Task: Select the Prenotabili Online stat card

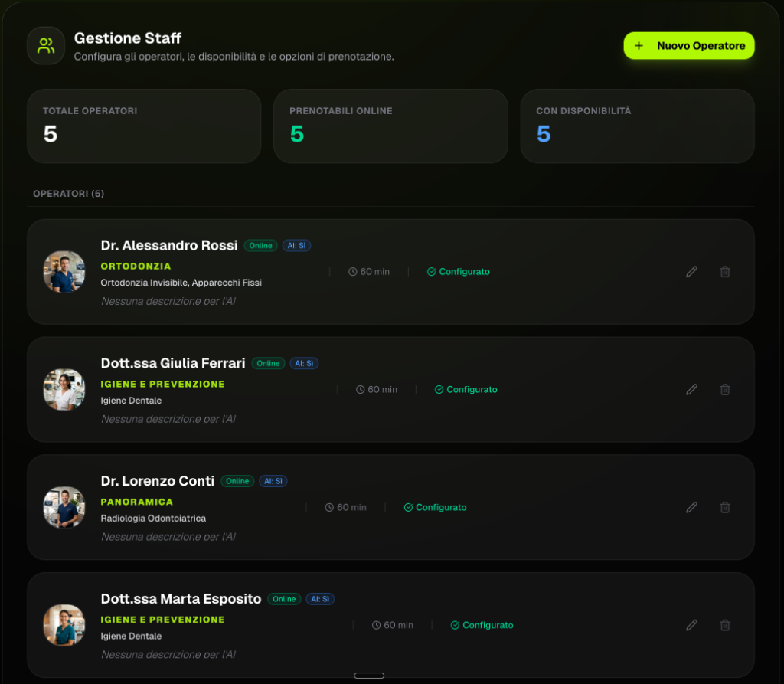Action: click(390, 126)
